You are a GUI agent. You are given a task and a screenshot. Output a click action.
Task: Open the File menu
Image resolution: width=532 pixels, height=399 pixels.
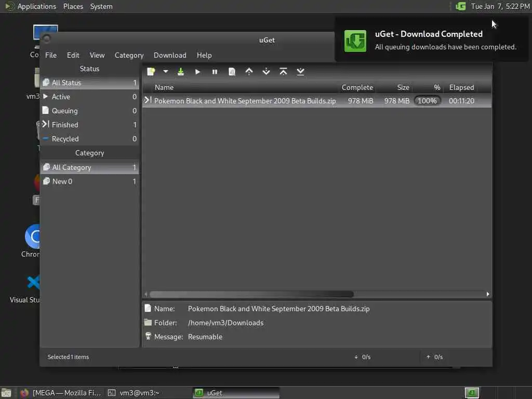51,55
